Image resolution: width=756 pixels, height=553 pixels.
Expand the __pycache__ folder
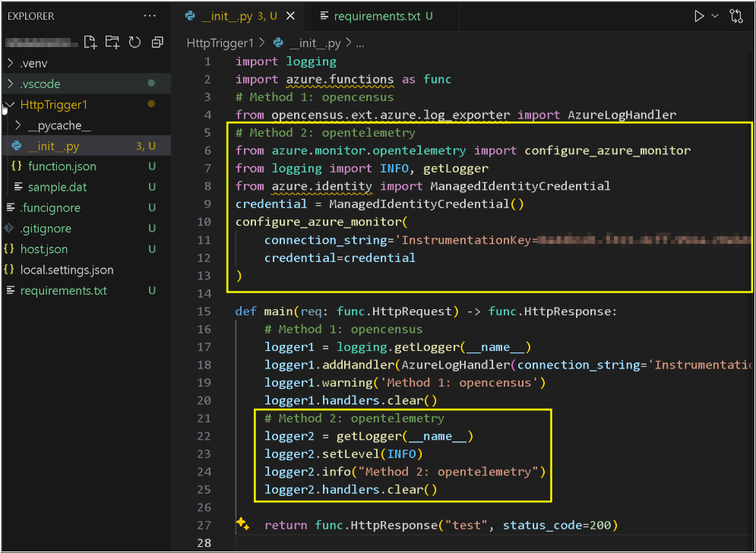pos(18,125)
